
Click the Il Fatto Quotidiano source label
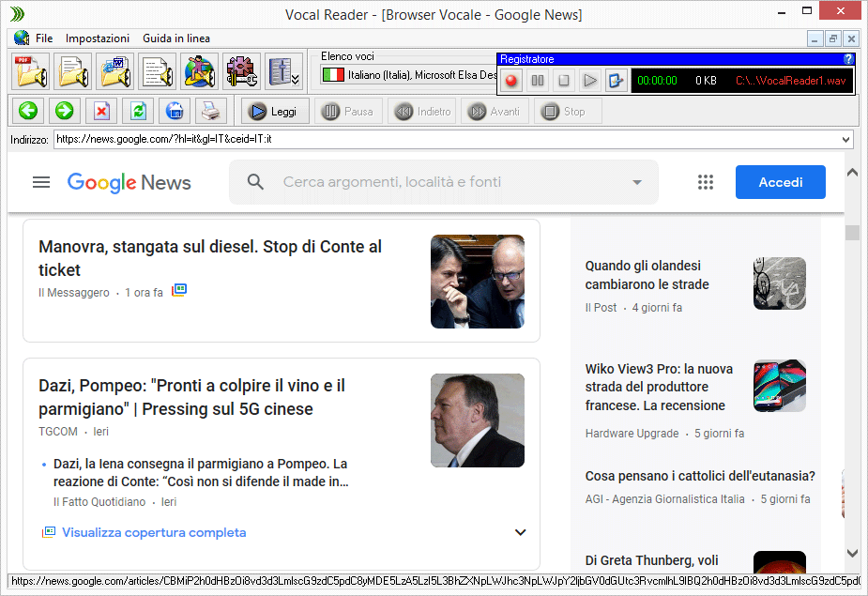pos(99,502)
